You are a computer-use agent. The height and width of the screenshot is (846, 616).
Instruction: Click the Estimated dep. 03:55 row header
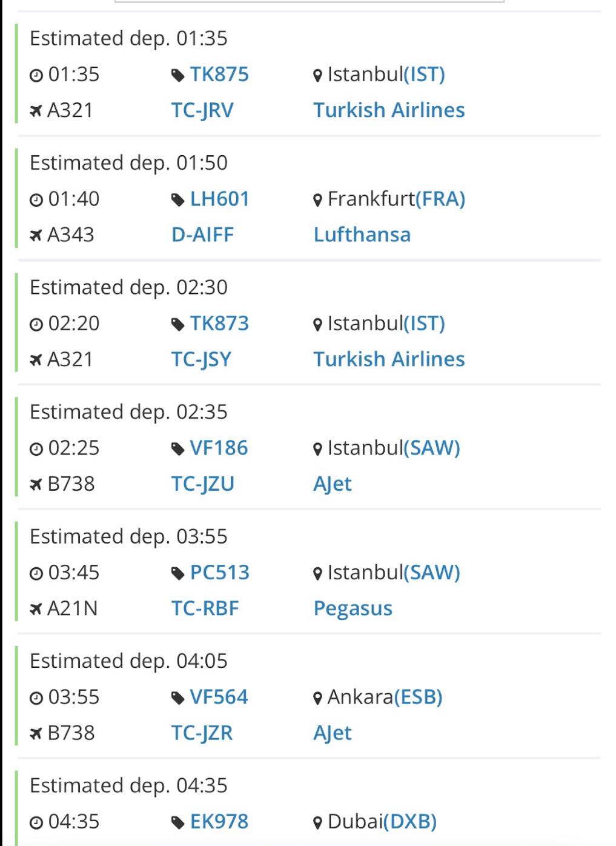click(128, 537)
